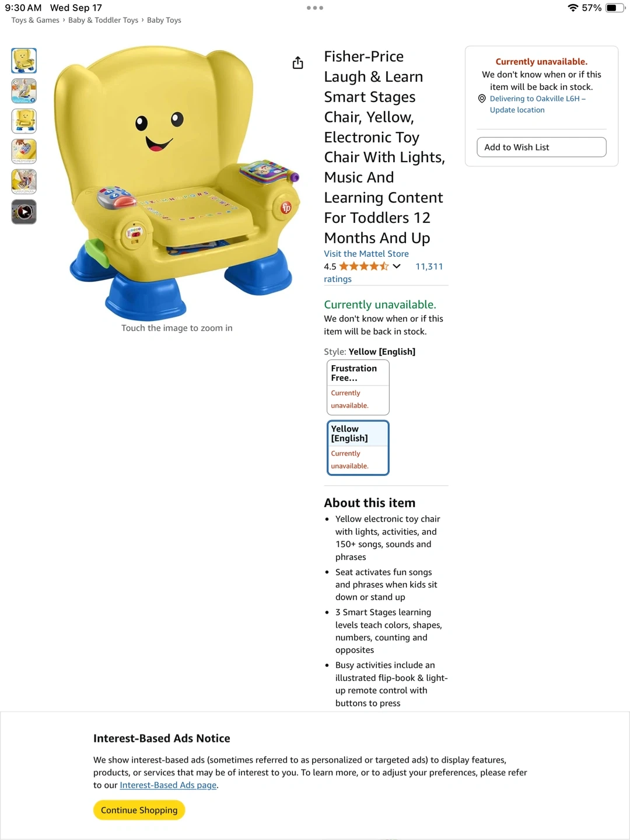The height and width of the screenshot is (840, 630).
Task: Click Add to Wish List button
Action: point(541,147)
